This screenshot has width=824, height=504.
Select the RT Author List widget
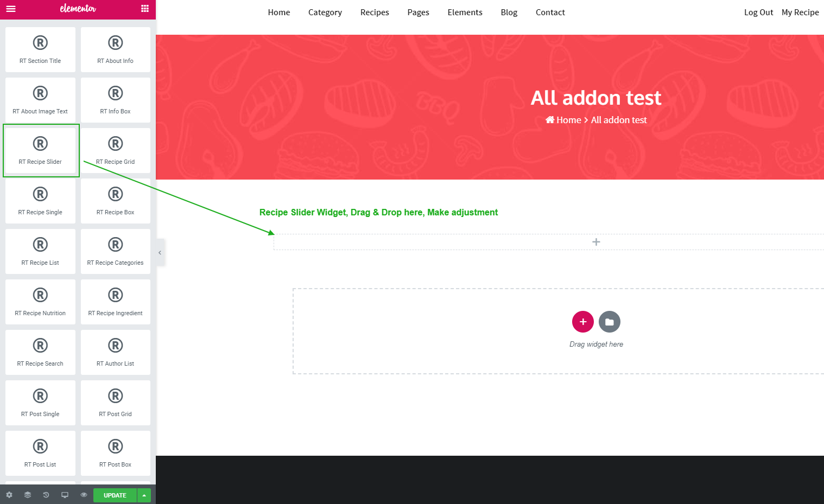pos(116,352)
